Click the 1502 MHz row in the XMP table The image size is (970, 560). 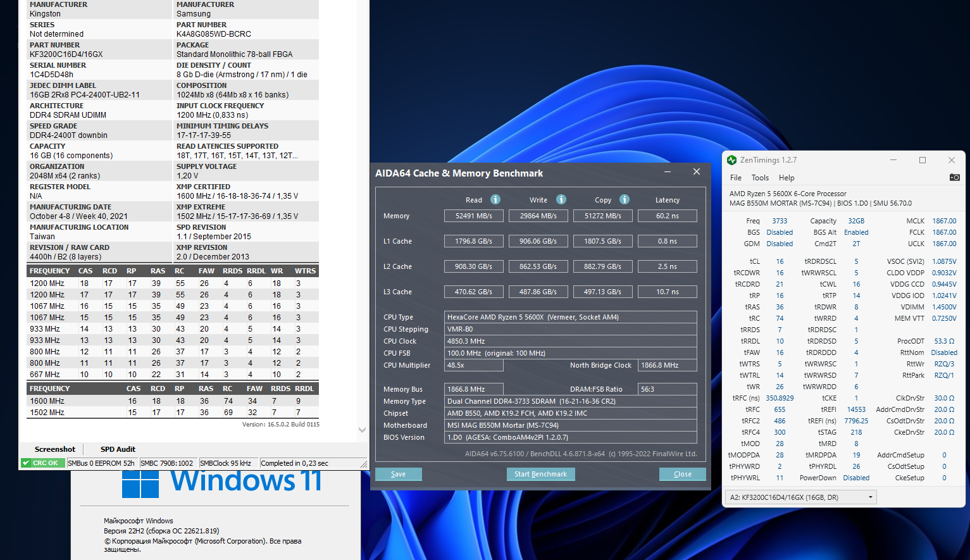(172, 413)
